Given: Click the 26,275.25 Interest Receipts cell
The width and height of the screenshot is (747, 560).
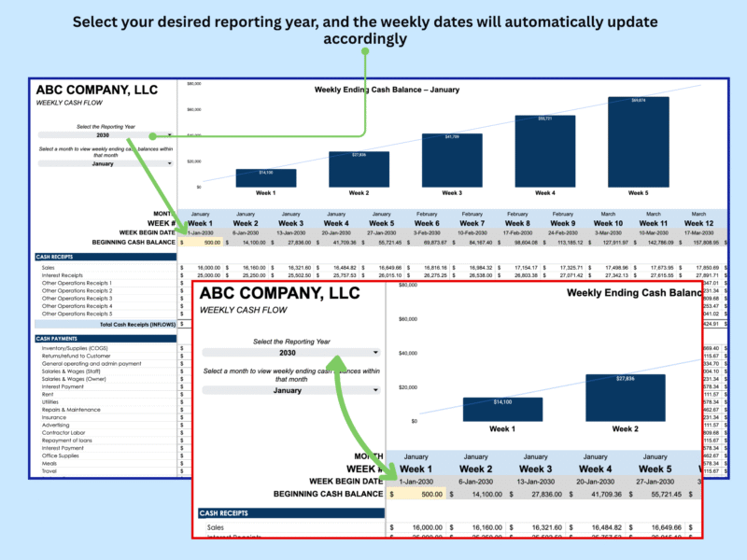Looking at the screenshot, I should pyautogui.click(x=428, y=275).
